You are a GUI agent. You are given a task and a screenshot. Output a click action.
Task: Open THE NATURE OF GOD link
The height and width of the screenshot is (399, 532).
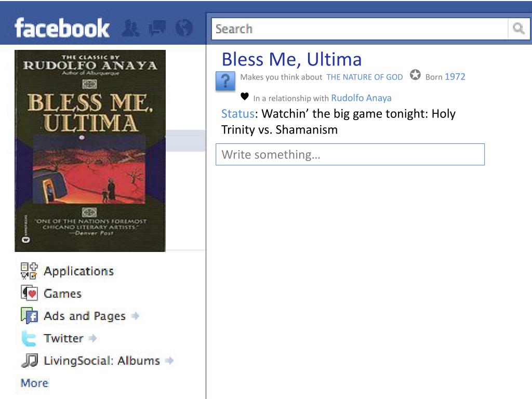point(365,77)
